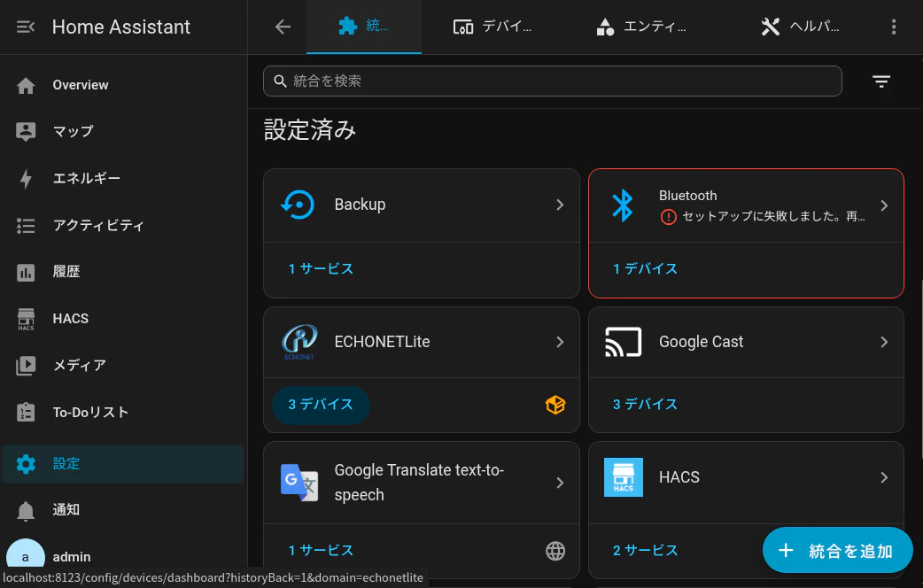This screenshot has width=923, height=588.
Task: Open Backup's 1 サービス link
Action: pyautogui.click(x=321, y=269)
